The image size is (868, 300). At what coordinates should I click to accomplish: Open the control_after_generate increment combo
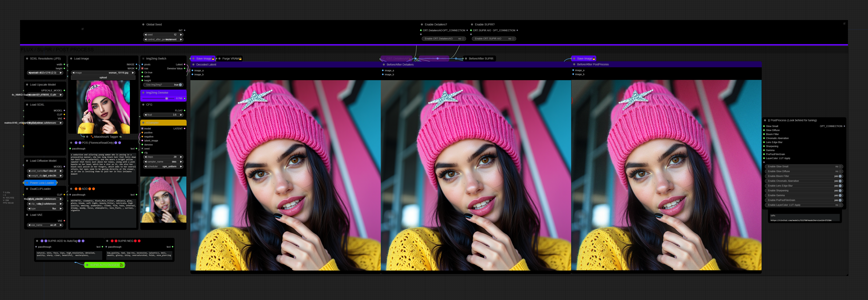pos(163,39)
